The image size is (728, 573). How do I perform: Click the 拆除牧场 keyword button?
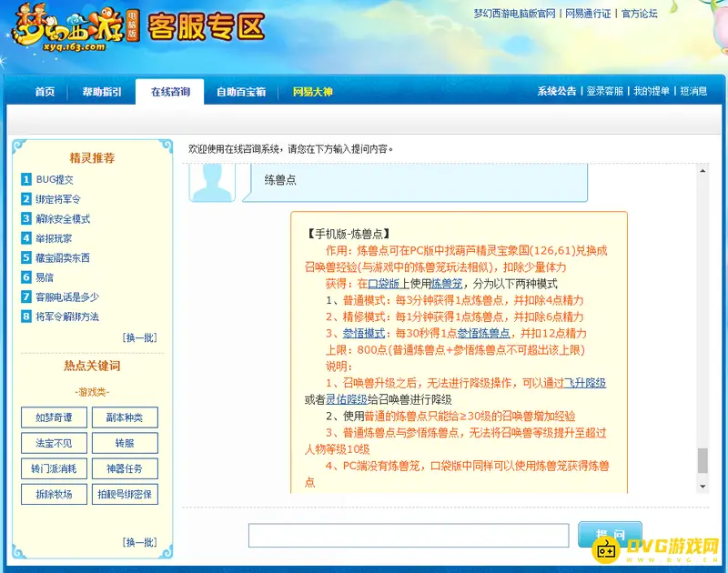click(x=54, y=494)
